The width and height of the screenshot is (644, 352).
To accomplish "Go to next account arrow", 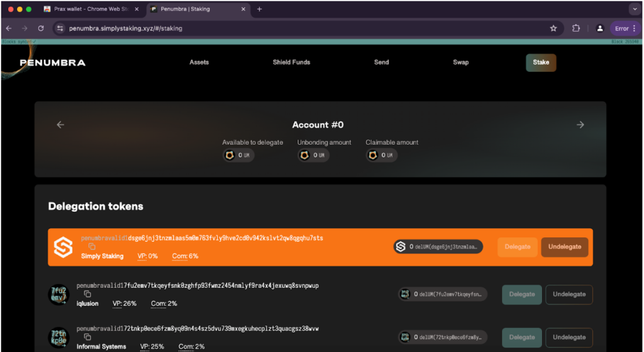I will click(580, 125).
